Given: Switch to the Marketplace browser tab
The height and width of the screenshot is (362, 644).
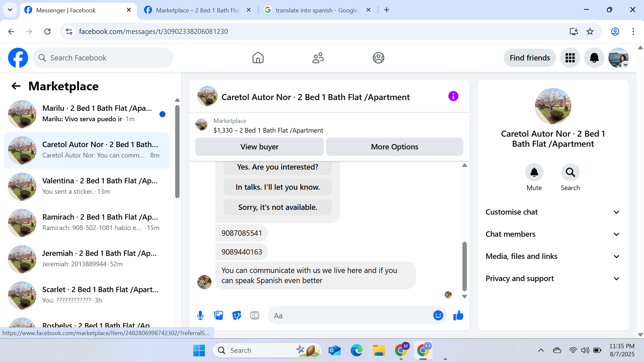Looking at the screenshot, I should click(x=197, y=10).
